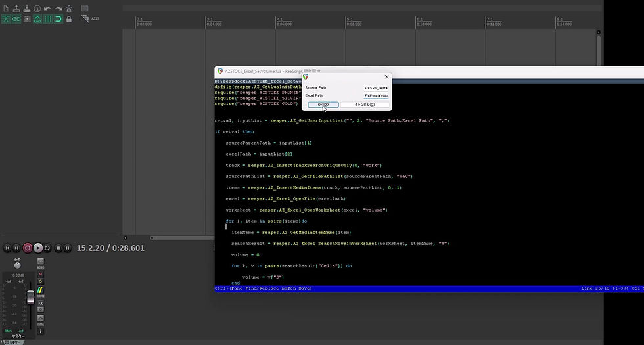Image resolution: width=644 pixels, height=345 pixels.
Task: Click ruler marker 5.1 in timeline
Action: pos(350,19)
